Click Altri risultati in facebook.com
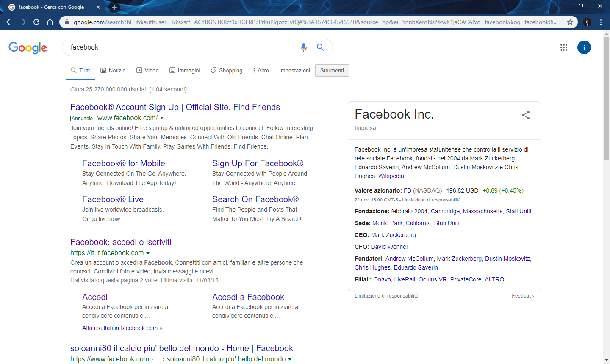610x364 pixels. point(122,328)
